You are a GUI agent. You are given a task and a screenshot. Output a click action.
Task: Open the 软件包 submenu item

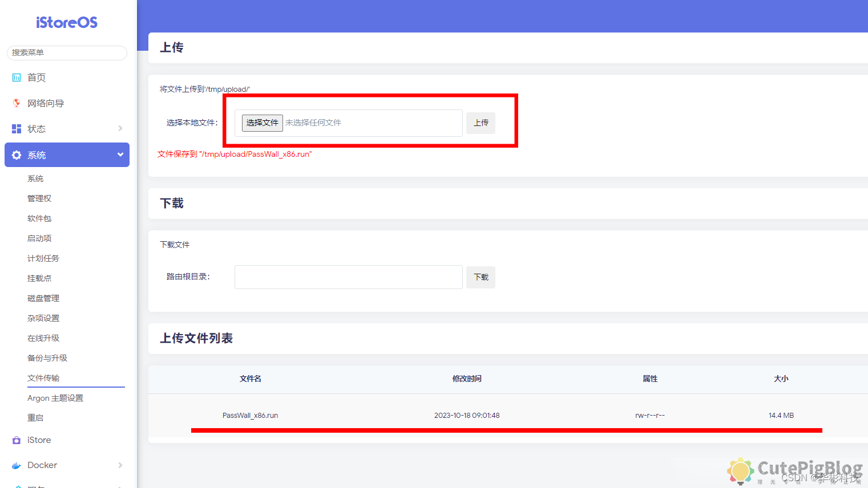(39, 218)
